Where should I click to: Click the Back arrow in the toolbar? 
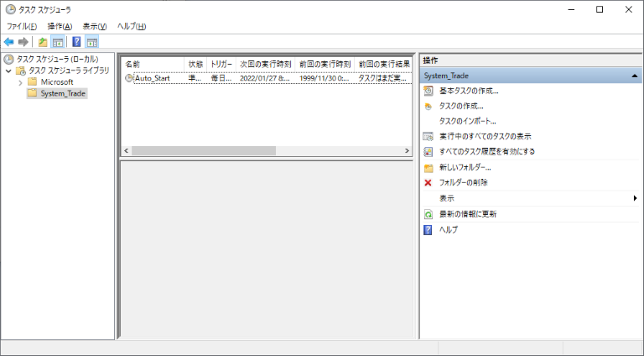pyautogui.click(x=9, y=42)
